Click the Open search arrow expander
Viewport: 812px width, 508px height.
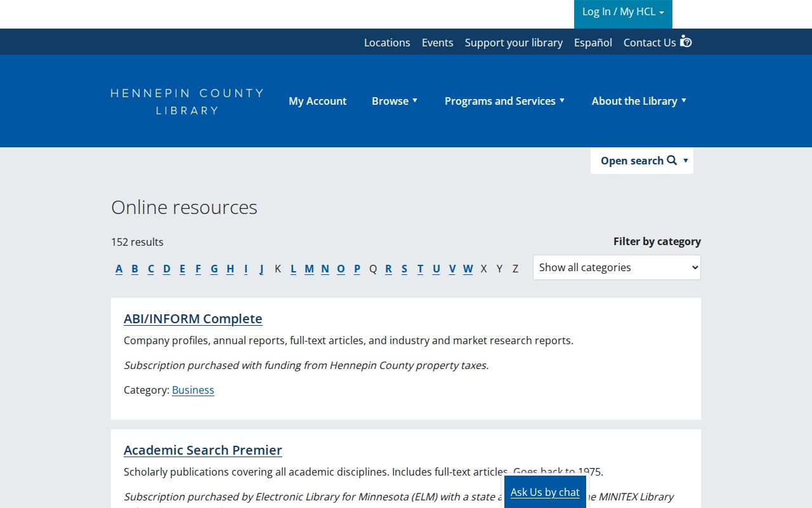coord(686,161)
